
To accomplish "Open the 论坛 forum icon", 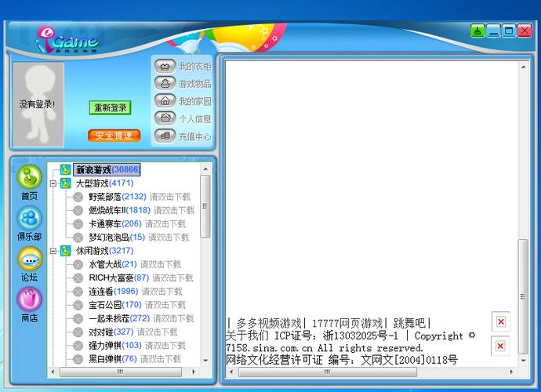I will point(29,260).
